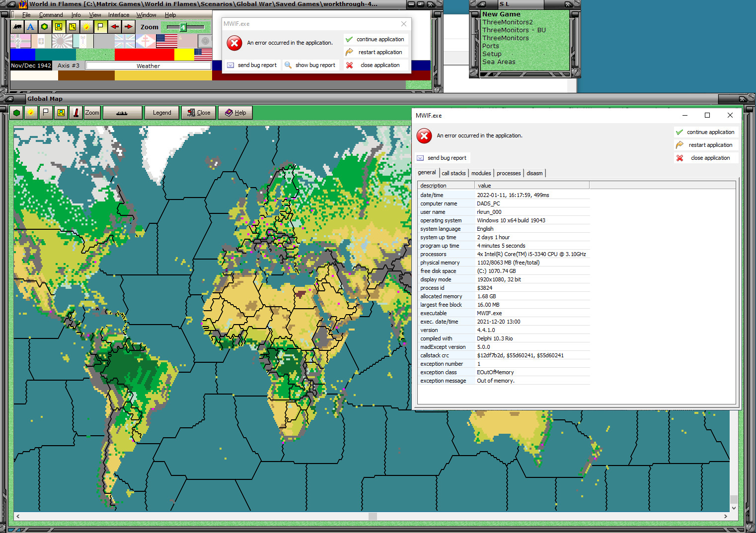Click the sun weather icon in Global Map toolbar
756x533 pixels.
point(31,113)
